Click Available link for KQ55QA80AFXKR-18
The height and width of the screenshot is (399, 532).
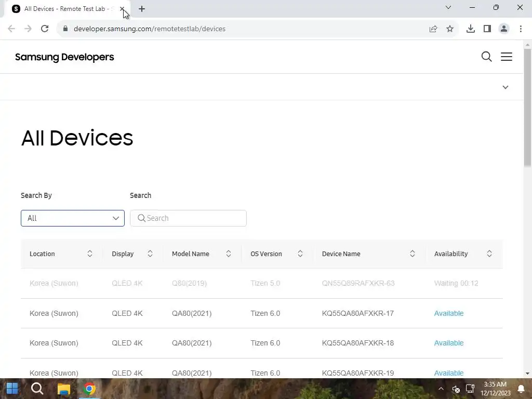pyautogui.click(x=448, y=343)
